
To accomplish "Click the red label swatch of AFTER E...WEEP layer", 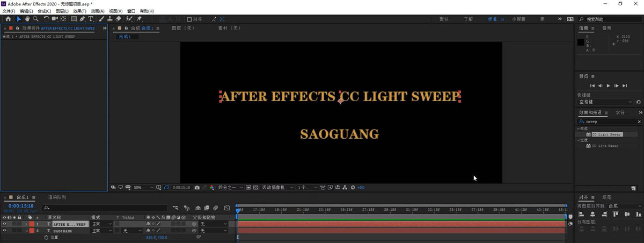I will (x=32, y=224).
